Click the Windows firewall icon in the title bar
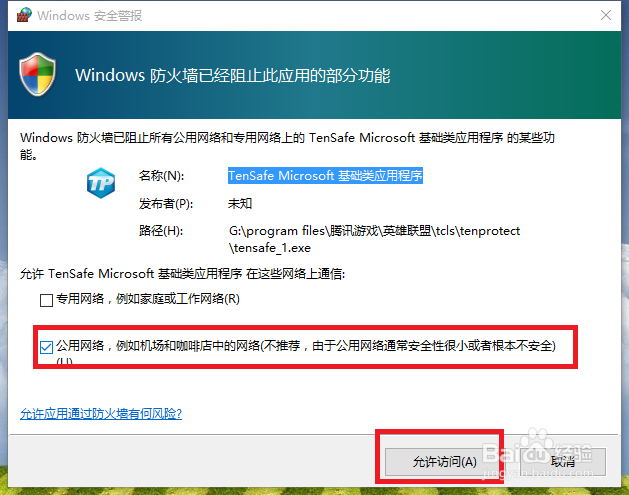 24,15
